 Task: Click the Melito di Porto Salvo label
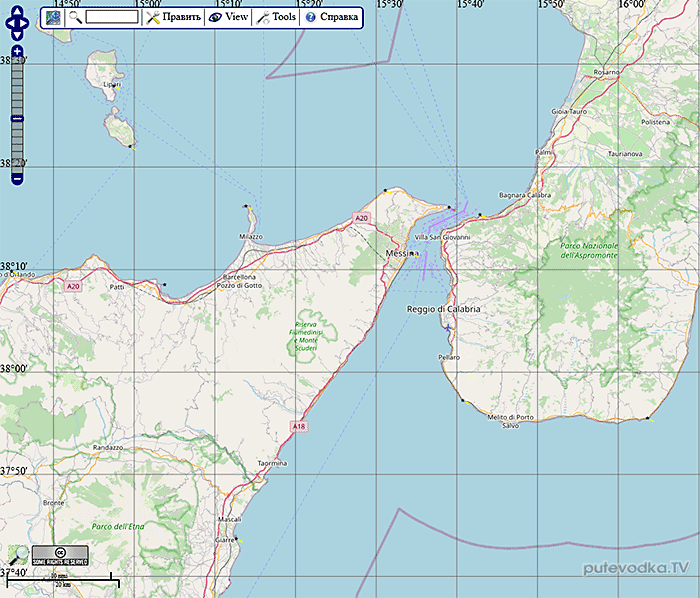[x=510, y=421]
